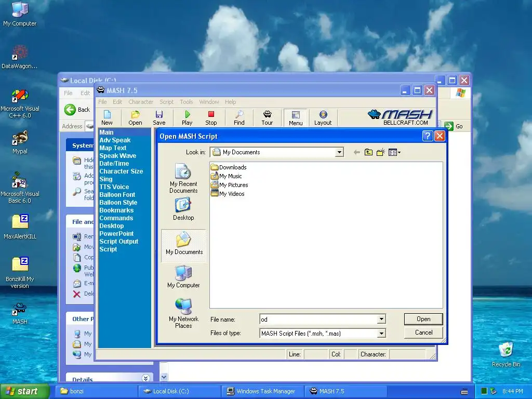Switch to Windows Task Manager taskbar button
Screen dimensions: 532x399
[x=262, y=391]
